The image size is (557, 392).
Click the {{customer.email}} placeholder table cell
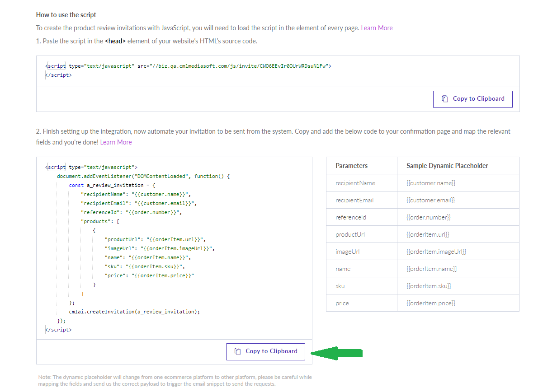[458, 200]
